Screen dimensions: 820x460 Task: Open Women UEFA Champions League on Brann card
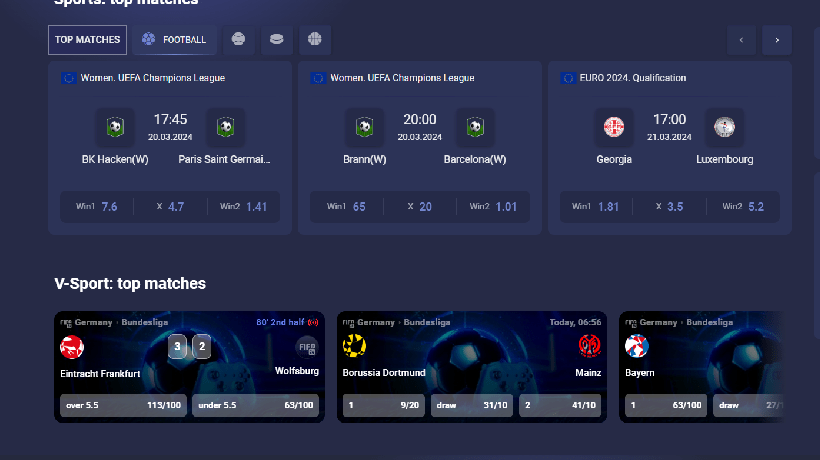point(402,78)
